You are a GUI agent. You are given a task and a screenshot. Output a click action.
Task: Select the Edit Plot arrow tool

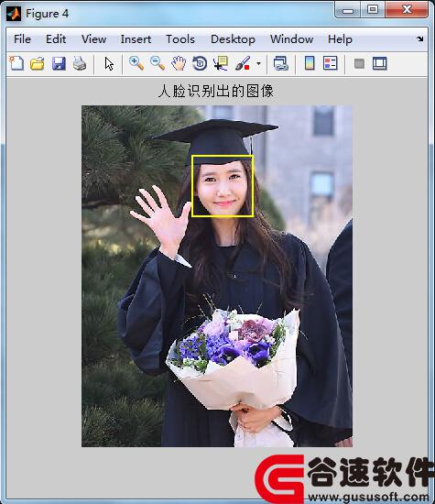click(x=109, y=63)
